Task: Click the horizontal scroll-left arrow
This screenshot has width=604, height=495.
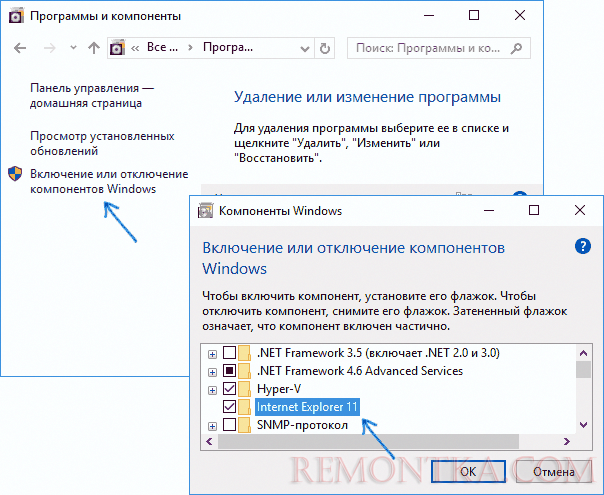Action: [210, 441]
